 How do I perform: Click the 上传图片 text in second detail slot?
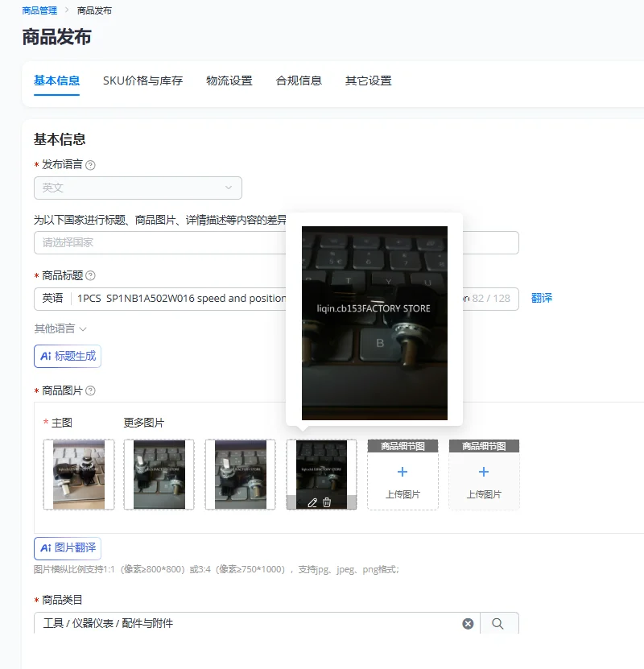484,494
